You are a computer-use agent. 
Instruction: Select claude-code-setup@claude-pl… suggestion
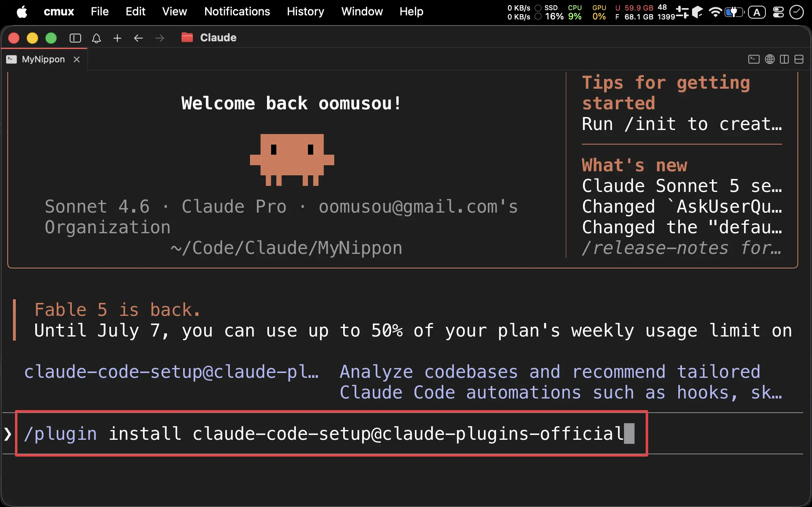pos(171,372)
